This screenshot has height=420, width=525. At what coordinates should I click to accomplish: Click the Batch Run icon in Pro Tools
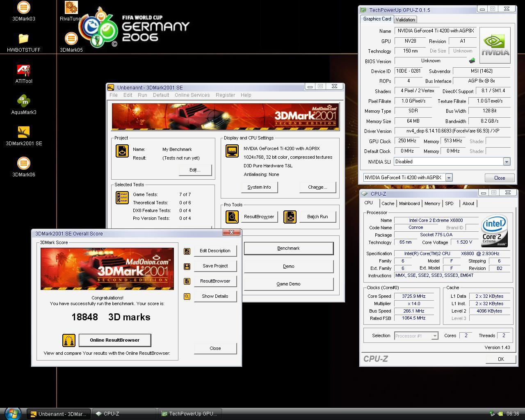tap(290, 217)
